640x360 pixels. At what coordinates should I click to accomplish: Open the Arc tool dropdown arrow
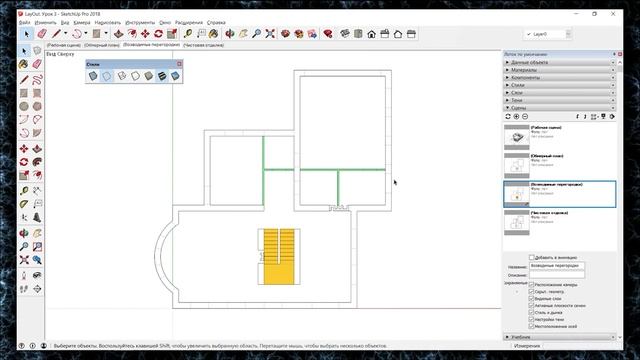[86, 33]
